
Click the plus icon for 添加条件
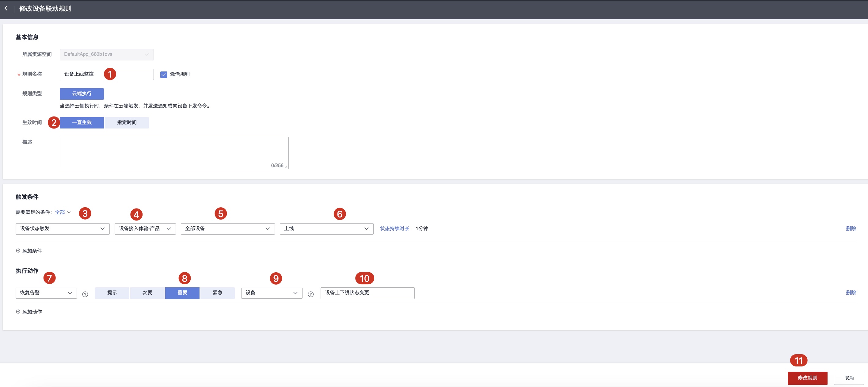pos(18,251)
